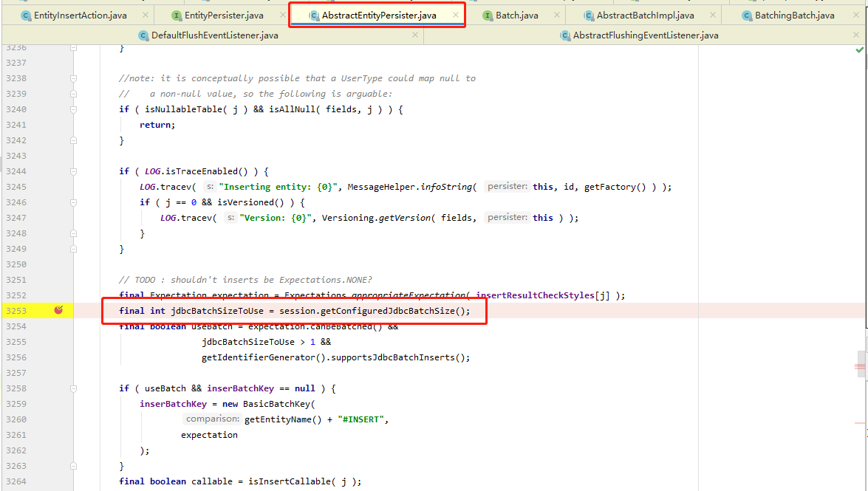Image resolution: width=868 pixels, height=491 pixels.
Task: Click the Batch.java interface file icon
Action: pos(488,16)
